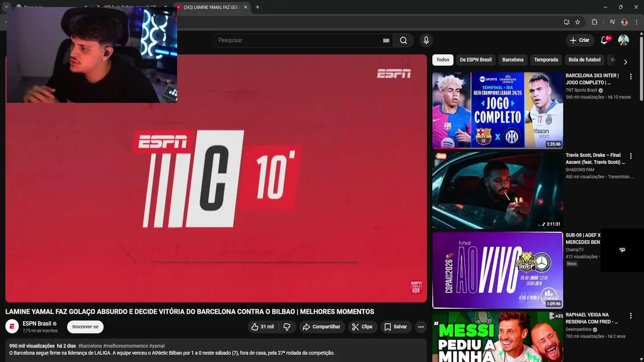The height and width of the screenshot is (362, 644).
Task: Start voice search with the microphone icon
Action: [426, 40]
